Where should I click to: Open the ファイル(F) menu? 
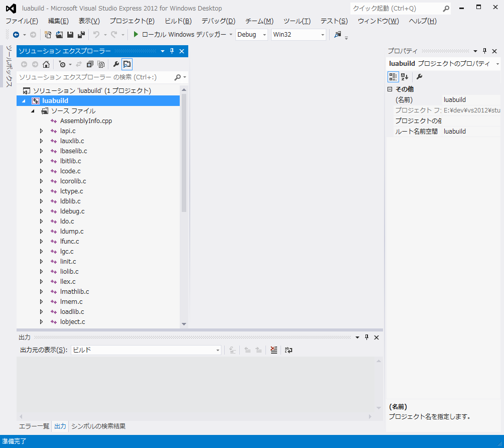tap(22, 21)
